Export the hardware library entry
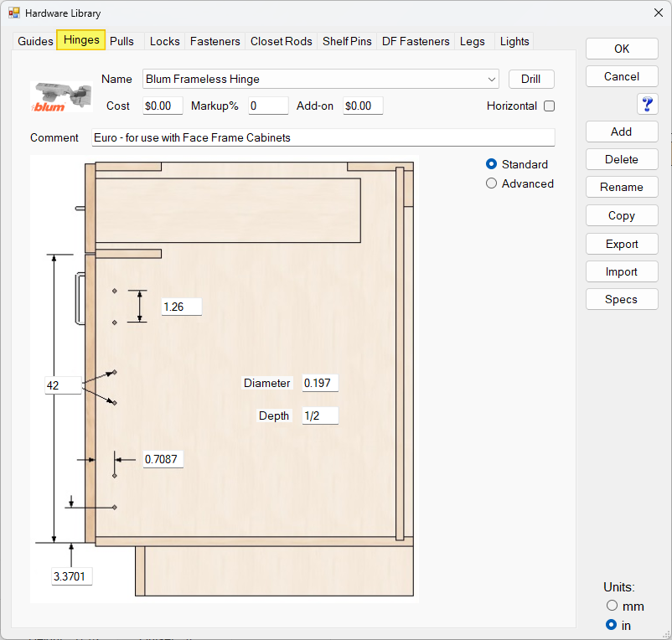This screenshot has height=640, width=672. click(x=622, y=244)
